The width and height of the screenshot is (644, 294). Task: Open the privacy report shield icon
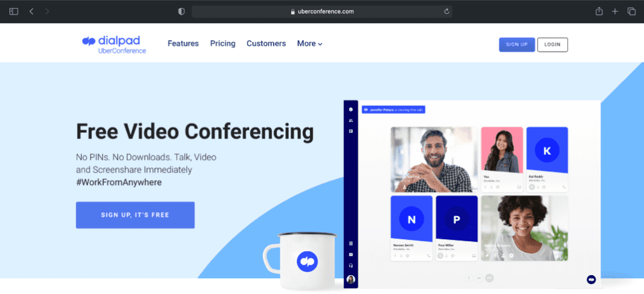(181, 11)
